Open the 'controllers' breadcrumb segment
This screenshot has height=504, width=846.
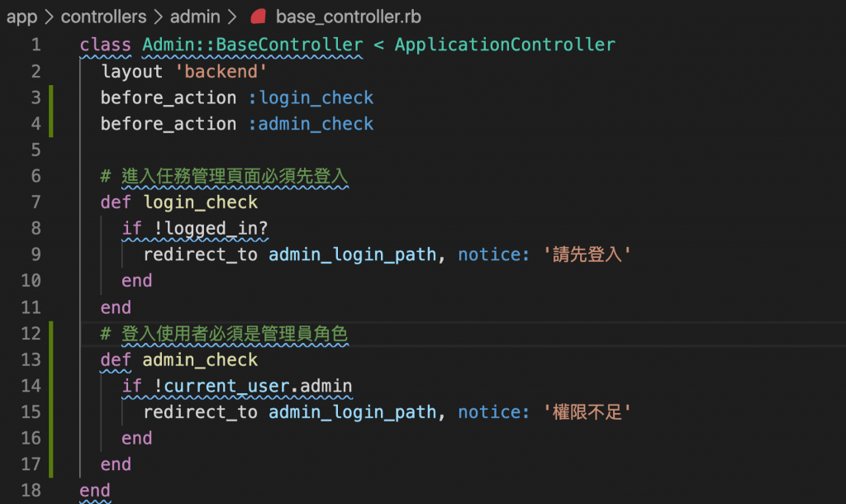coord(103,17)
